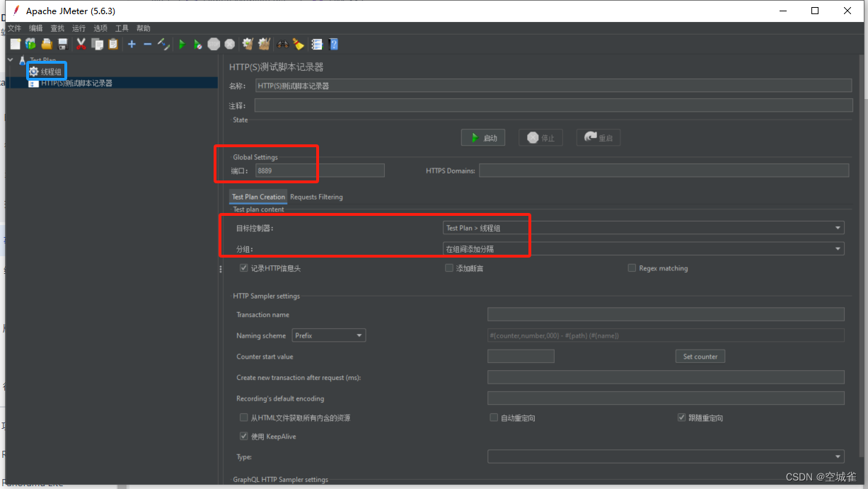Click the Set counter button
The image size is (868, 489).
click(700, 357)
